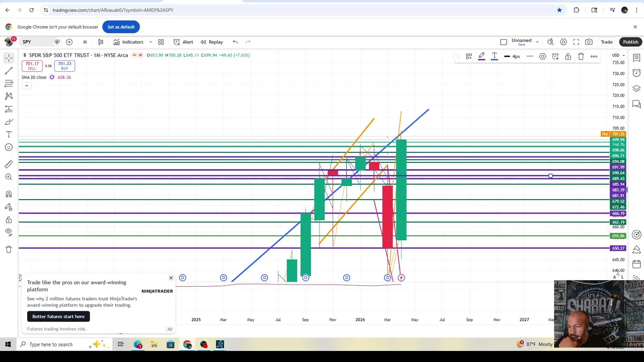Add alert on the selected drawing
The image size is (644, 362).
[x=555, y=56]
